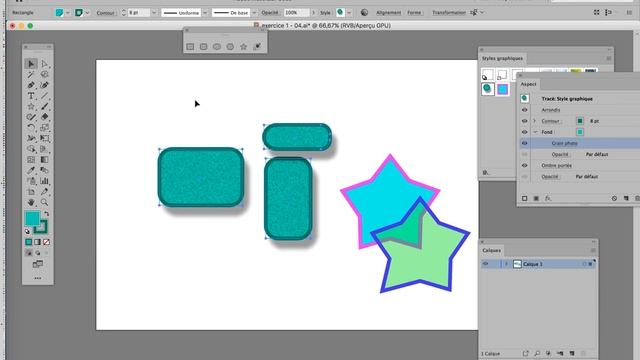Collapse the Fond row in Aspect panel
Image resolution: width=640 pixels, height=360 pixels.
point(535,132)
